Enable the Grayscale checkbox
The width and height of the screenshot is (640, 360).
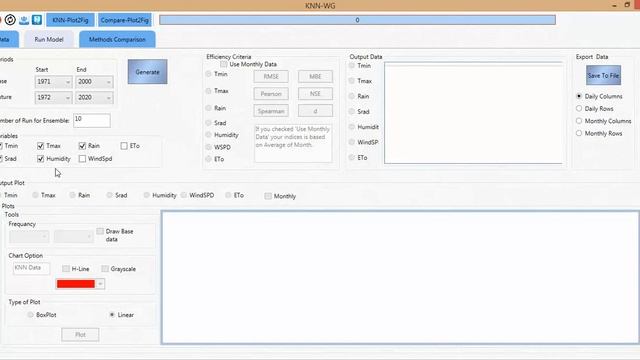105,269
